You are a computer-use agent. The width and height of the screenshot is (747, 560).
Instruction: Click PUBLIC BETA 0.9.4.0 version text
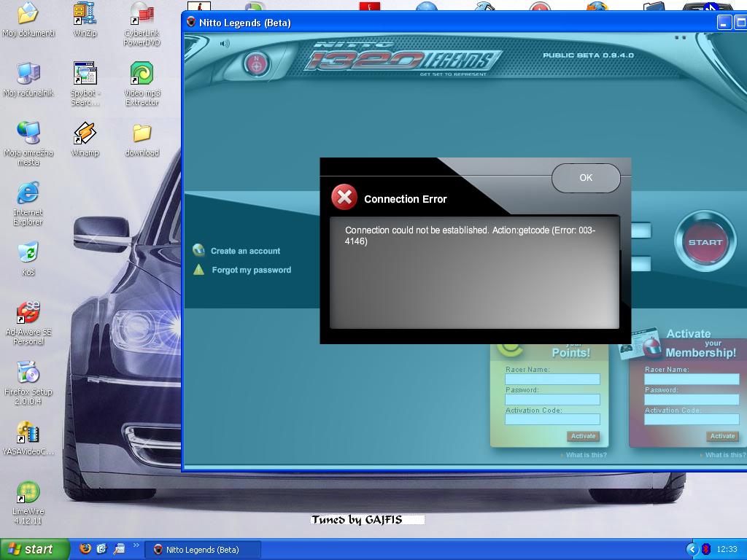pos(588,55)
